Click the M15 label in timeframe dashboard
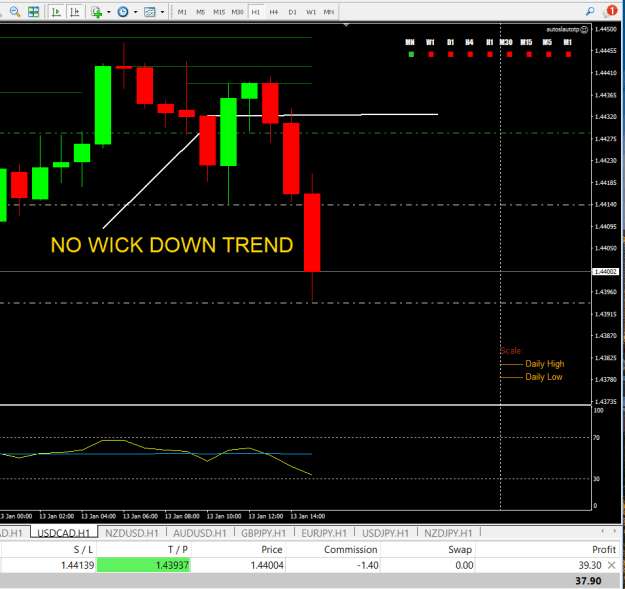 (526, 42)
